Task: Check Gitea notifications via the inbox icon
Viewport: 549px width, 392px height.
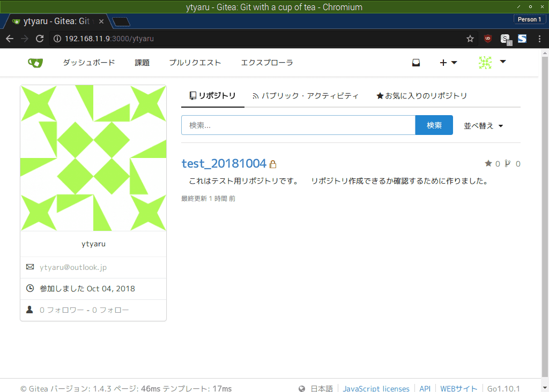Action: pyautogui.click(x=416, y=63)
